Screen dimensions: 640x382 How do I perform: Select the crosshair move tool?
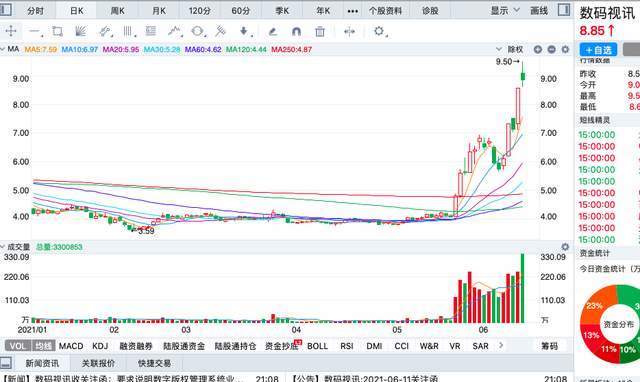(11, 31)
